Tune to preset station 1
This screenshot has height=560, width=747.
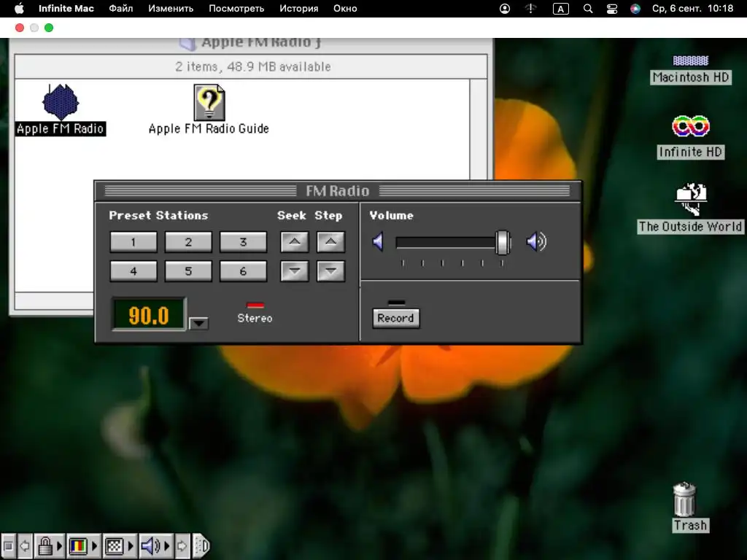point(133,242)
